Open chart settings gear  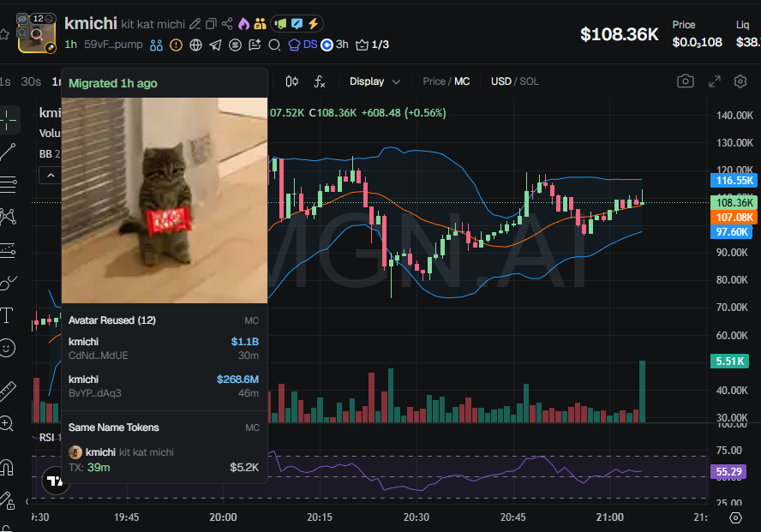(740, 81)
